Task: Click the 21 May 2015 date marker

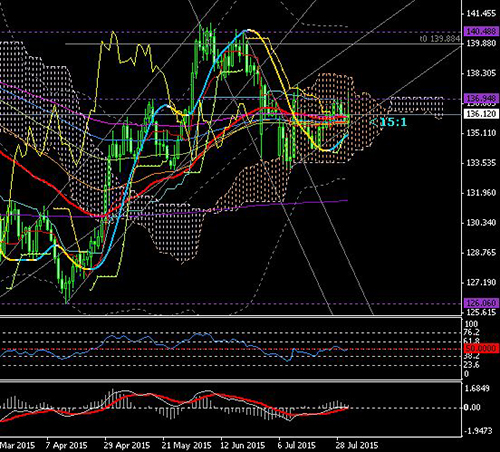Action: tap(187, 445)
